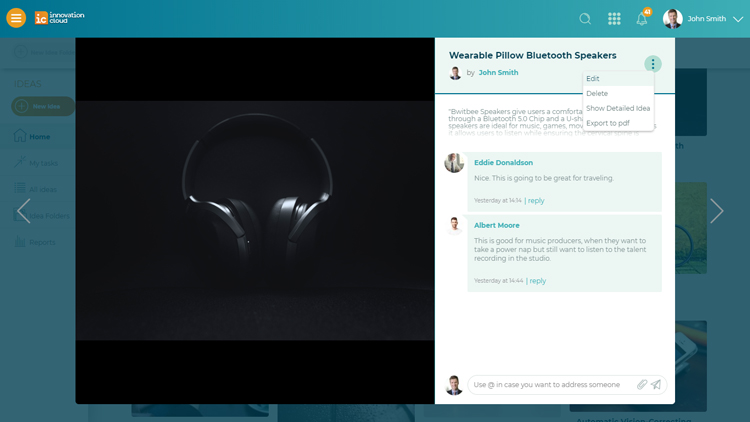
Task: Click the New Idea Folder button
Action: (44, 52)
